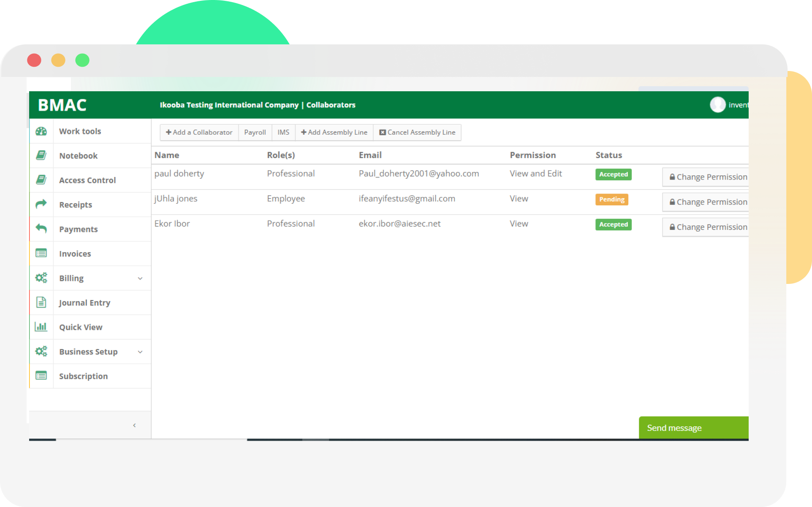The image size is (812, 507).
Task: Click the Payments reply-arrow icon
Action: [41, 229]
